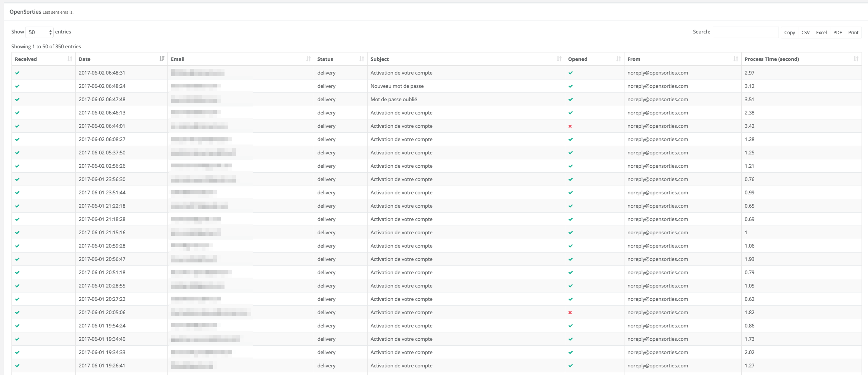Click received checkmark in 06:47:48 row

coord(17,99)
